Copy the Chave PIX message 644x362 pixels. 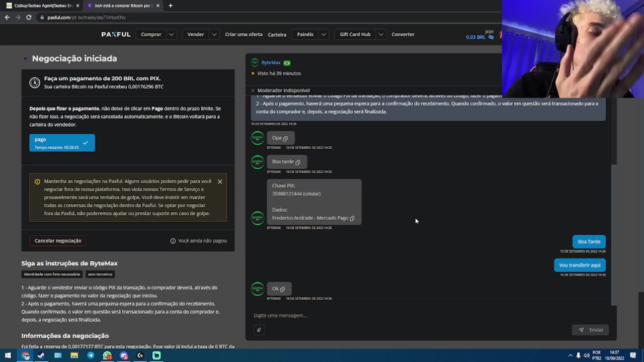coord(352,218)
